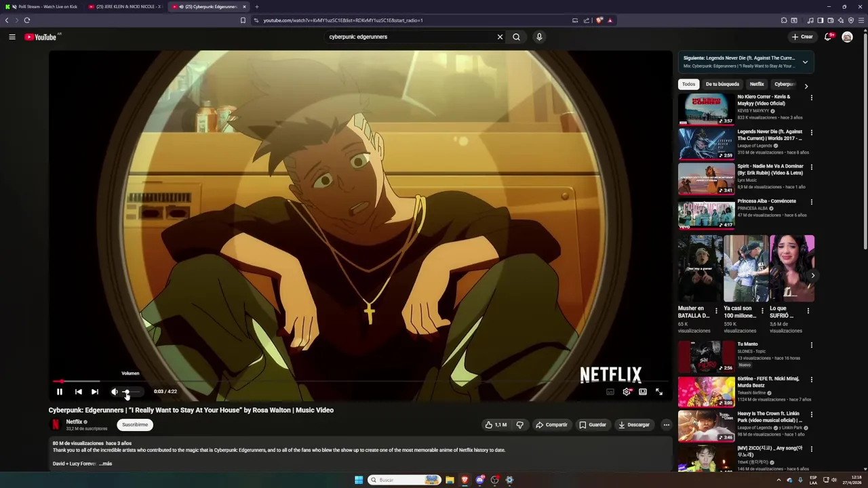Screen dimensions: 868x488
Task: Bookmark this page from the address bar
Action: point(243,20)
